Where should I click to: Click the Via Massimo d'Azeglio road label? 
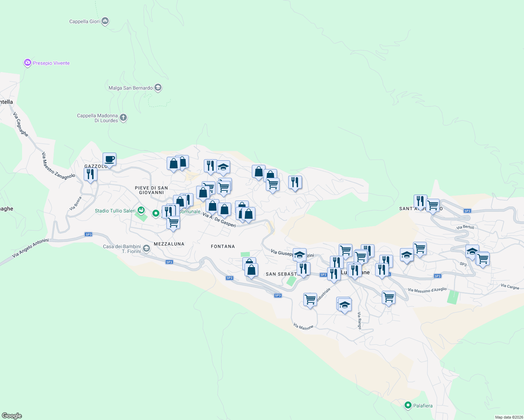(x=427, y=290)
